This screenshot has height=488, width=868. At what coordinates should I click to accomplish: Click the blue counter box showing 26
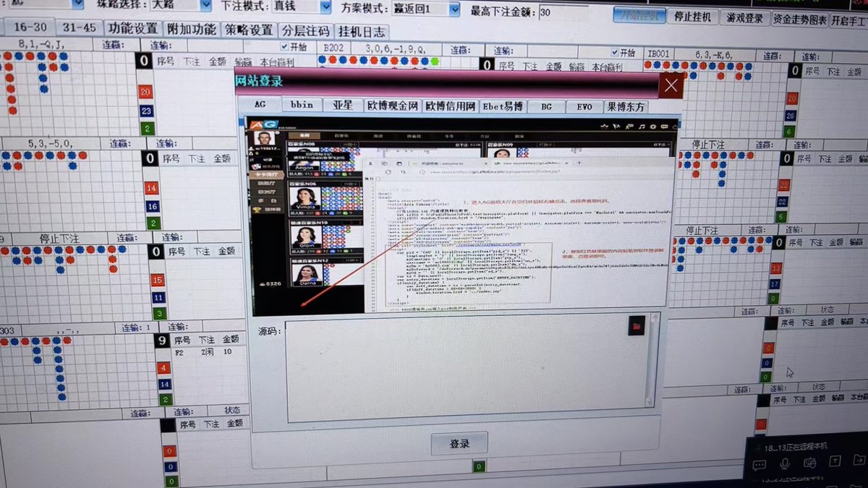[x=790, y=115]
